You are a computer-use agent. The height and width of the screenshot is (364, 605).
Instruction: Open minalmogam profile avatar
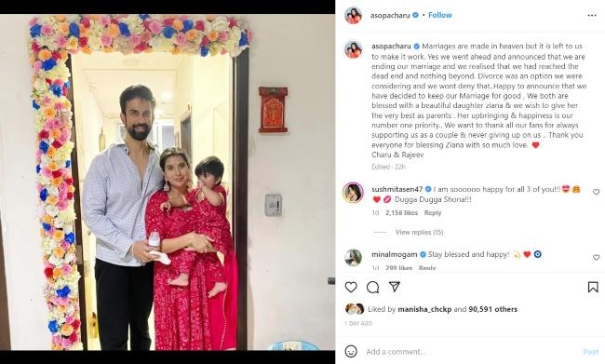353,258
